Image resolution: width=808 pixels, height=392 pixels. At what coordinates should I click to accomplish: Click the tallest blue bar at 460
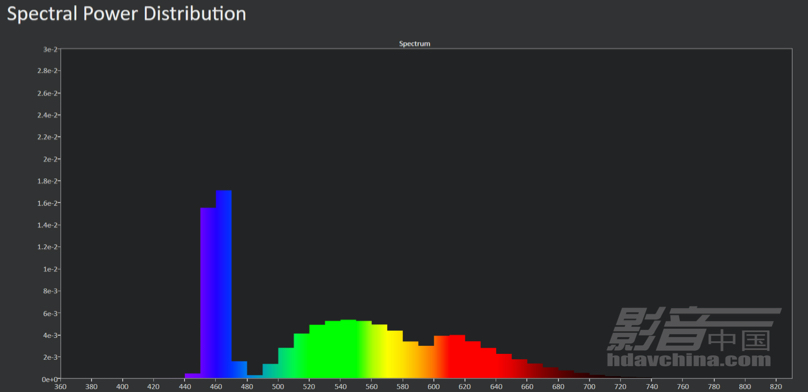tap(224, 284)
